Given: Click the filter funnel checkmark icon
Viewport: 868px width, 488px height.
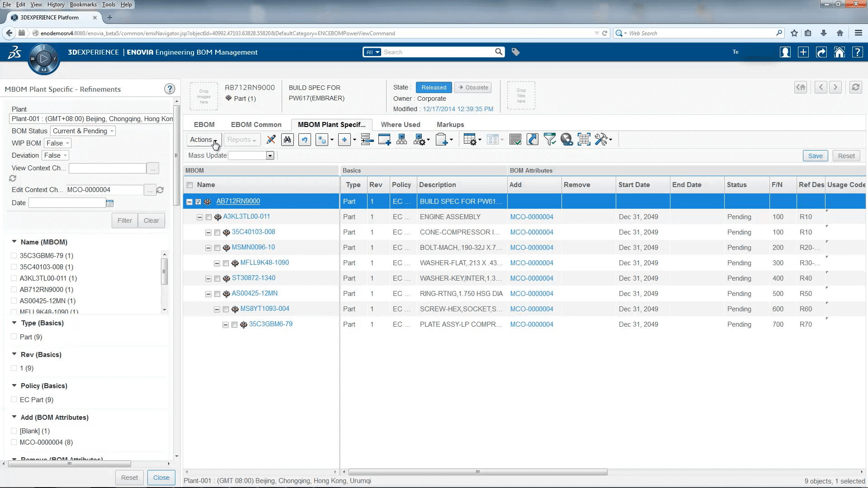Looking at the screenshot, I should click(550, 140).
